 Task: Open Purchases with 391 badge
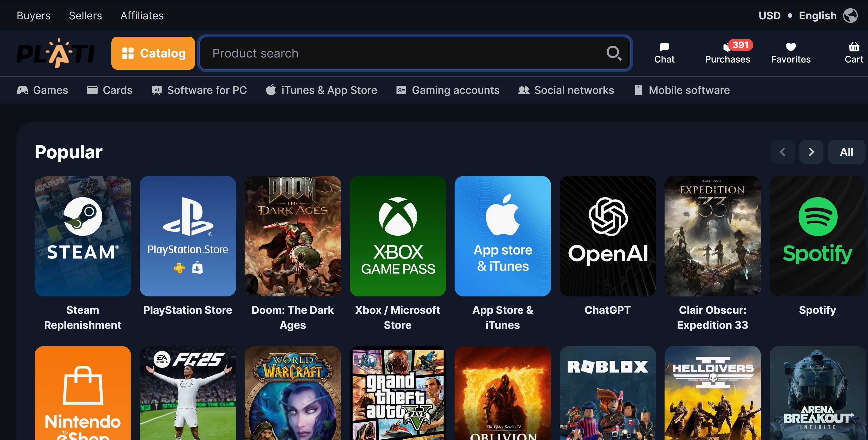728,53
